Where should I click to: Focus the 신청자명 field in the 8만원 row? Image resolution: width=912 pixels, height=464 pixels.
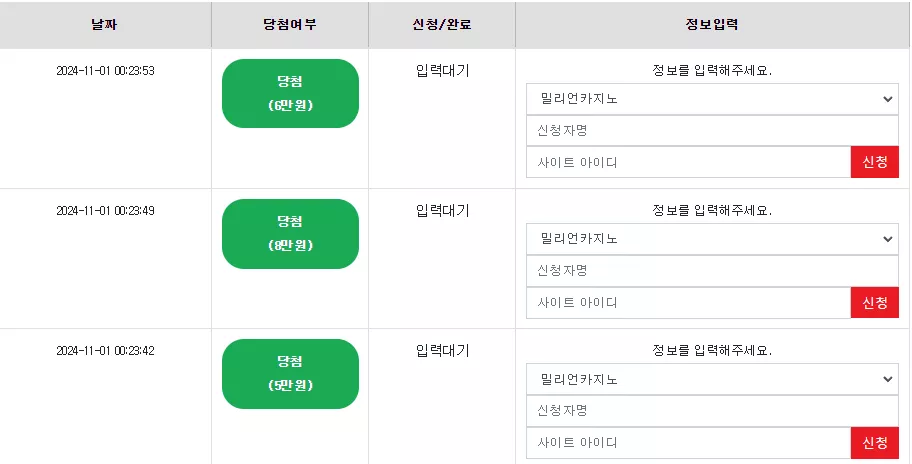point(712,270)
